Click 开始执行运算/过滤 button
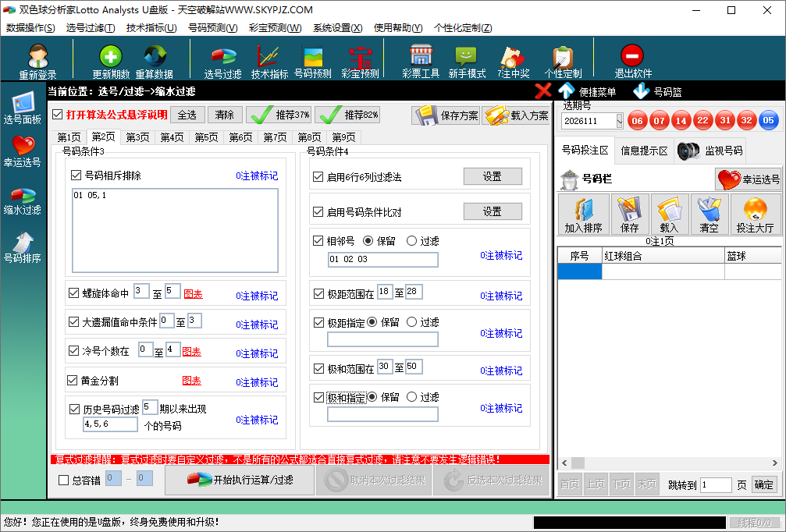Screen dimensions: 786x532 [x=240, y=480]
